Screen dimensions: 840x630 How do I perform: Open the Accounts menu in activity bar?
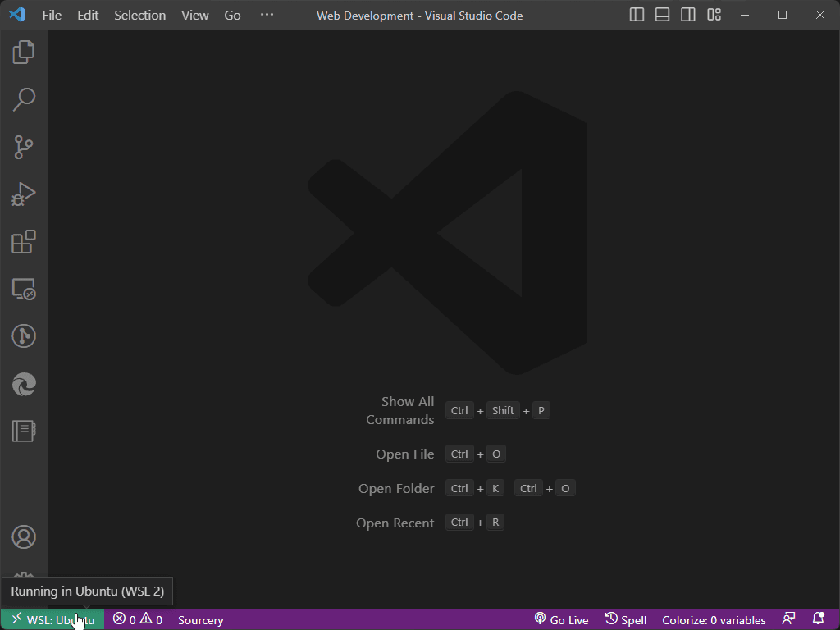[24, 536]
